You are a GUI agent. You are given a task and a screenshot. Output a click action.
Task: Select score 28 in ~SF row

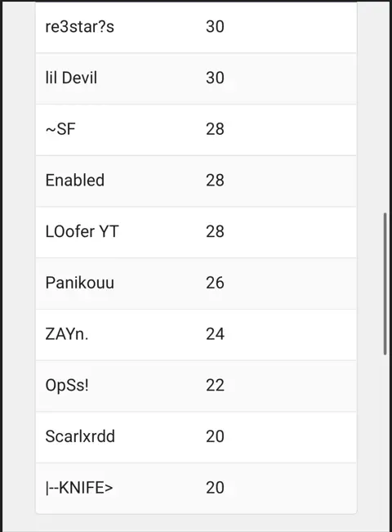(215, 129)
